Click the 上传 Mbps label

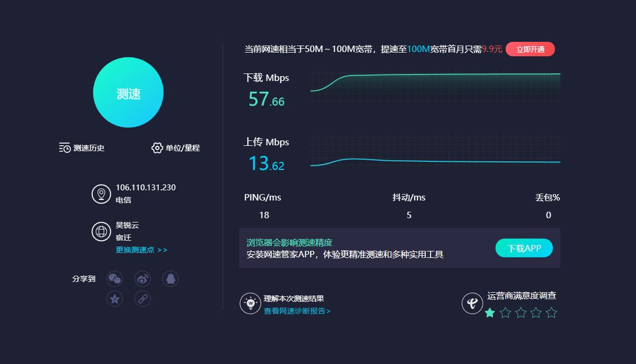[266, 142]
